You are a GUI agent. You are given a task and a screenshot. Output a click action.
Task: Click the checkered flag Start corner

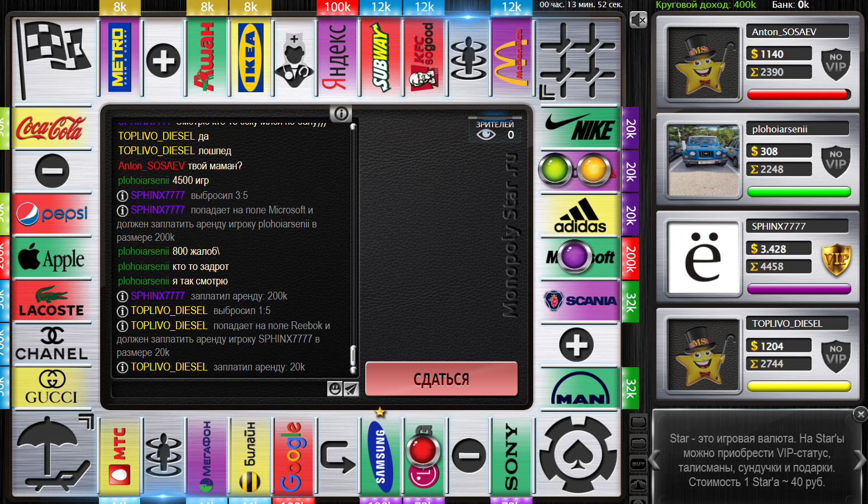53,59
